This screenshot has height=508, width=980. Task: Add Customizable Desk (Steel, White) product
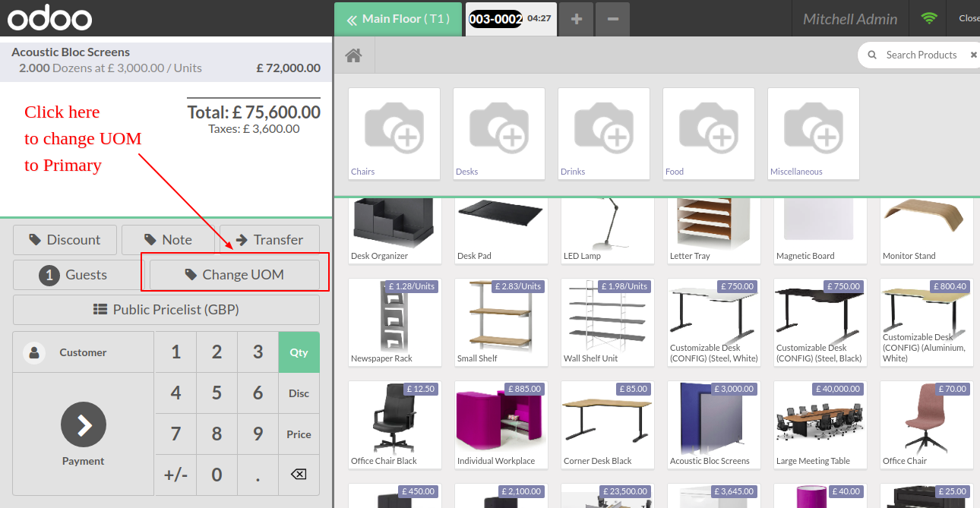point(714,322)
